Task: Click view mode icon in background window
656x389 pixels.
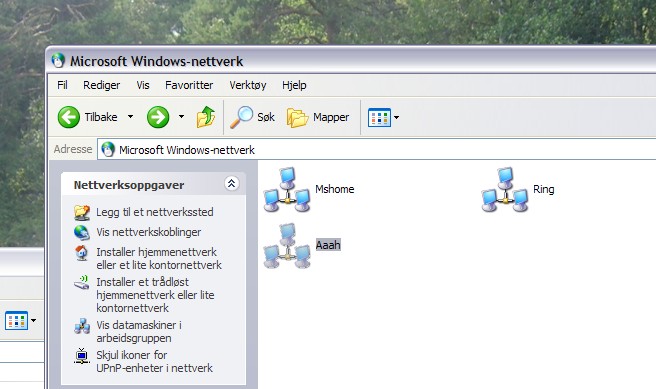Action: tap(16, 321)
